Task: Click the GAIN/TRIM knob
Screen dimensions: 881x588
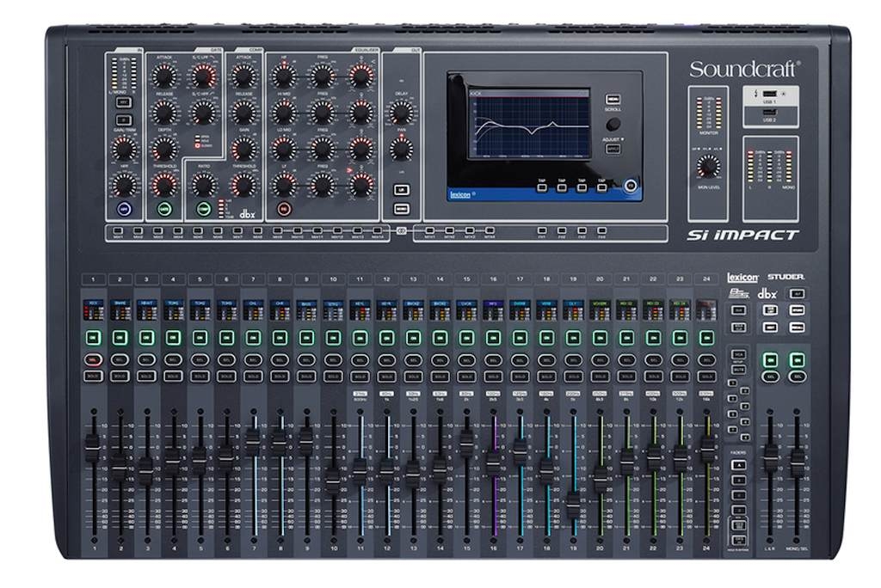Action: coord(124,148)
